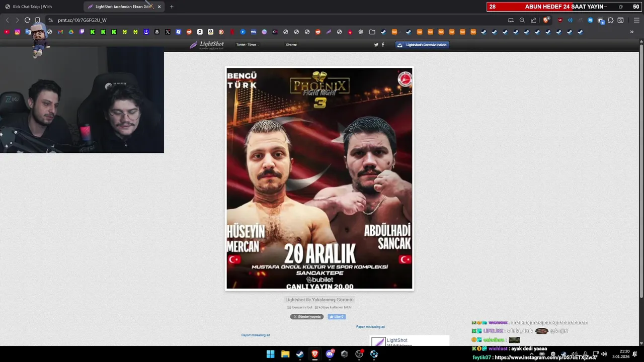Close the LightShot browser tab

159,7
